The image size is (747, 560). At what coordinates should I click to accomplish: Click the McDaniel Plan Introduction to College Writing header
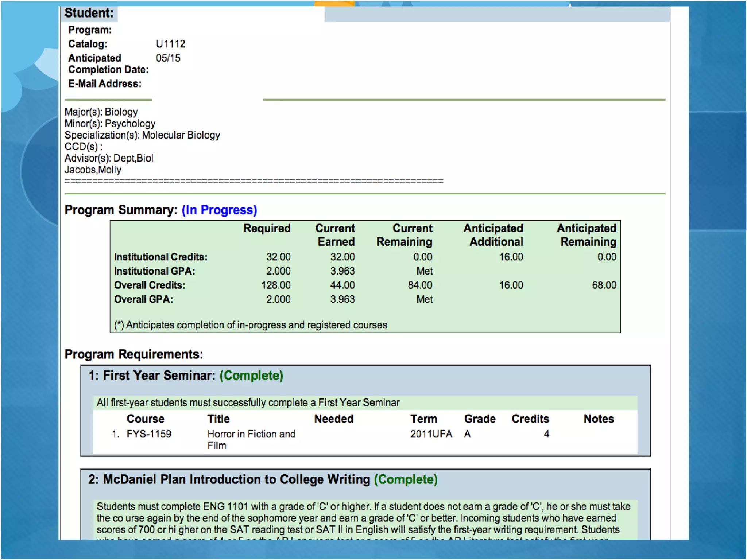tap(229, 479)
